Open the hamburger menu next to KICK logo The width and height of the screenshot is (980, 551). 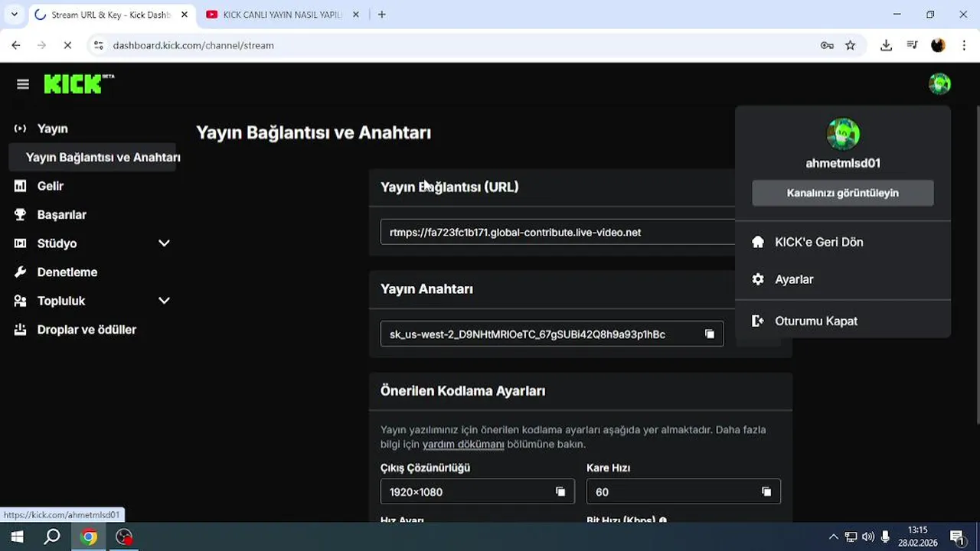(x=23, y=84)
